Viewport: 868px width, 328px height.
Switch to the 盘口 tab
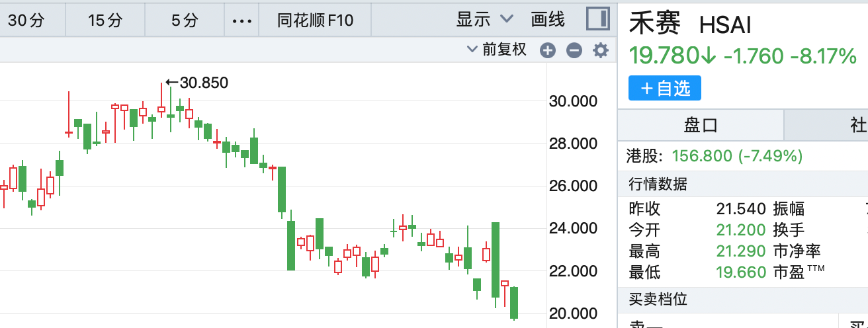click(x=701, y=125)
